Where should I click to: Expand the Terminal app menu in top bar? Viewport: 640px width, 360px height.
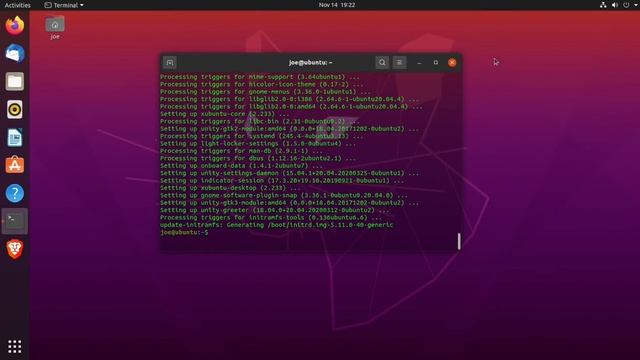click(x=64, y=5)
